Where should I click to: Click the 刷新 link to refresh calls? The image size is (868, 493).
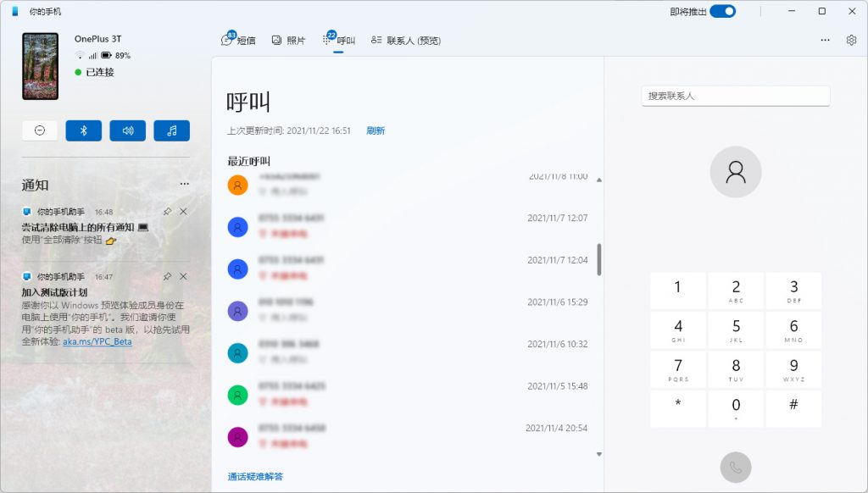coord(376,130)
